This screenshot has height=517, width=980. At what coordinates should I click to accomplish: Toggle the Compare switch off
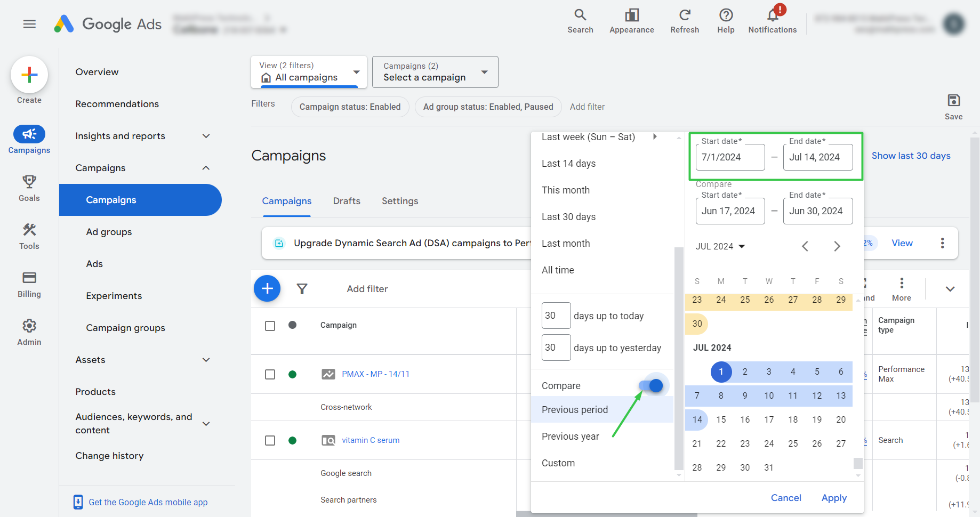[x=651, y=385]
